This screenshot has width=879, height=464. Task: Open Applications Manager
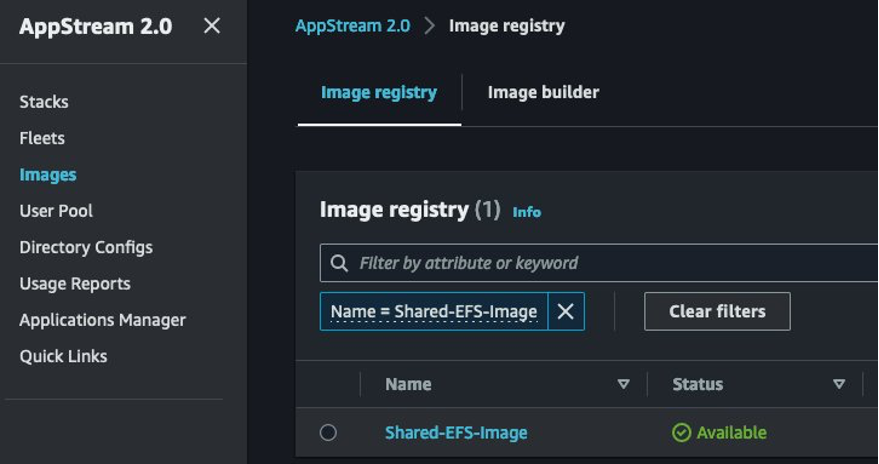[103, 321]
